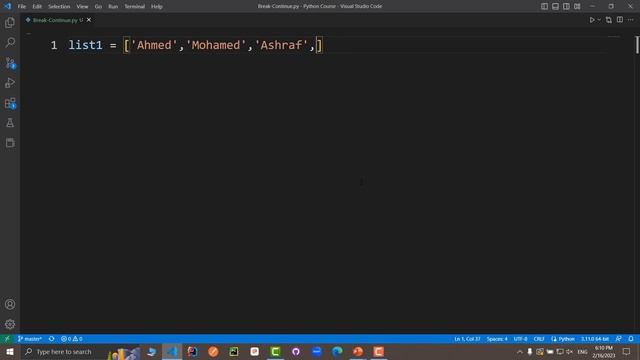Open the remote window indicator in status bar
Viewport: 640px width, 360px height.
click(7, 339)
